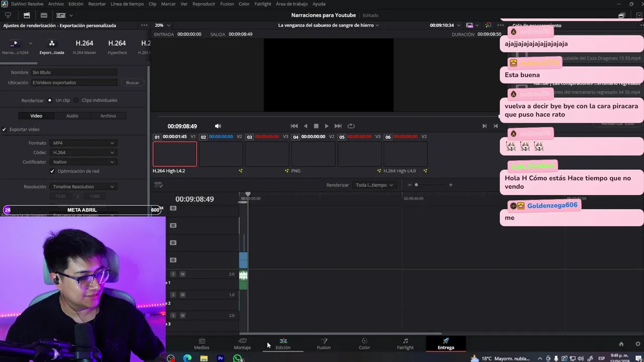Go to the Fusion page
The image size is (644, 362).
324,344
